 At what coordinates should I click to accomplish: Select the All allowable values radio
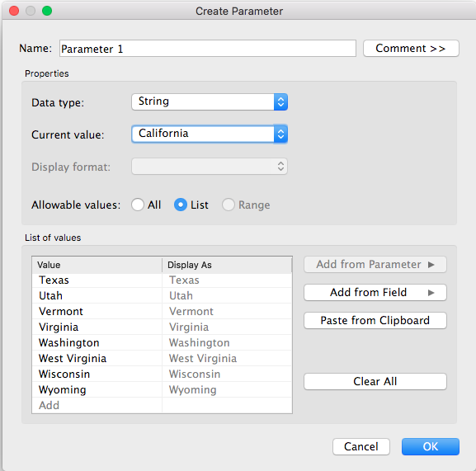pyautogui.click(x=138, y=205)
